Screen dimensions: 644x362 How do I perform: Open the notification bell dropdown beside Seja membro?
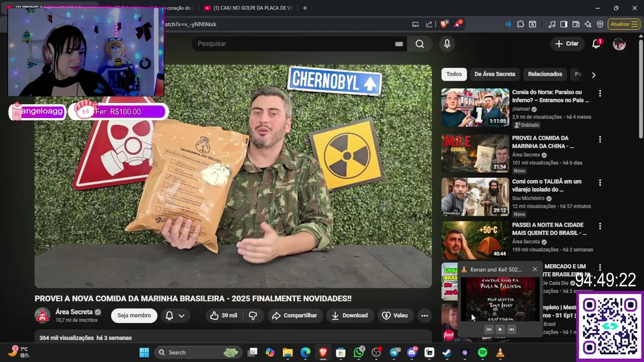click(175, 316)
